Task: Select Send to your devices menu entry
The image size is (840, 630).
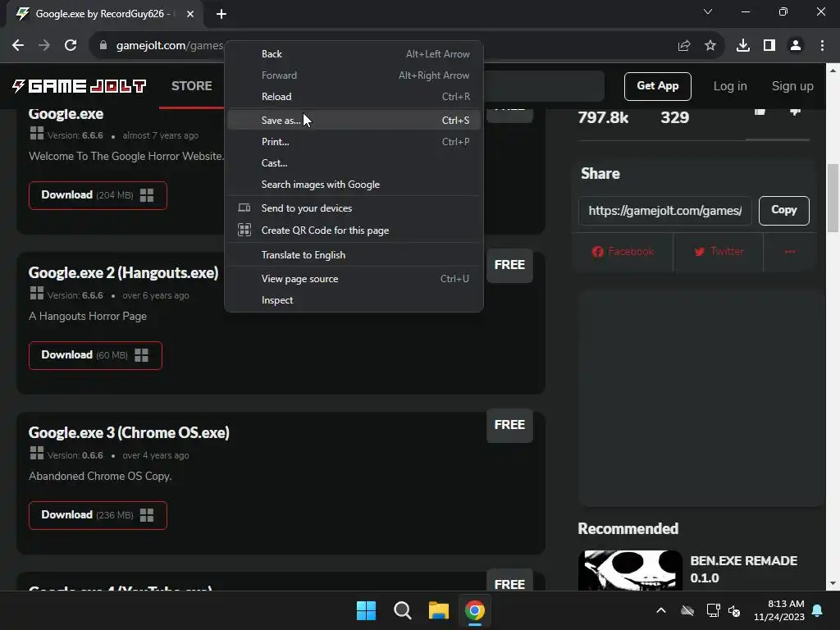Action: pos(354,208)
